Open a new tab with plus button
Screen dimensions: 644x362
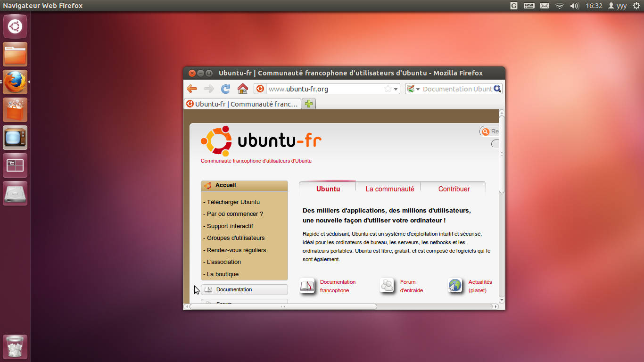pos(309,104)
